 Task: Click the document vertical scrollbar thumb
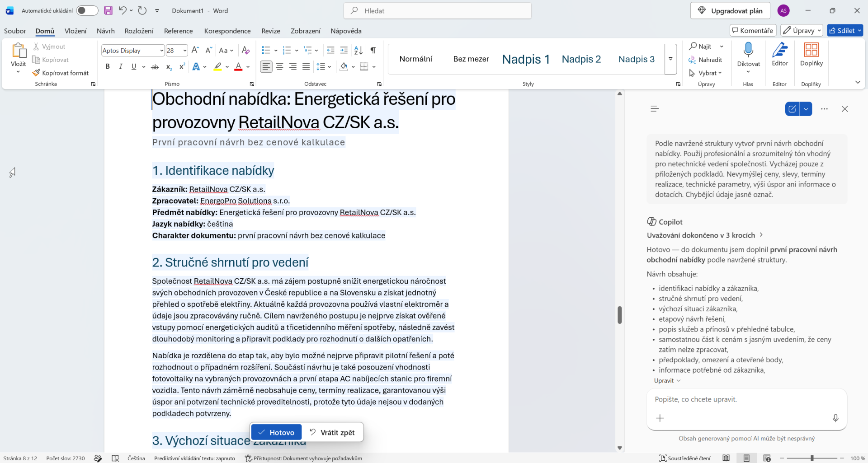coord(619,315)
